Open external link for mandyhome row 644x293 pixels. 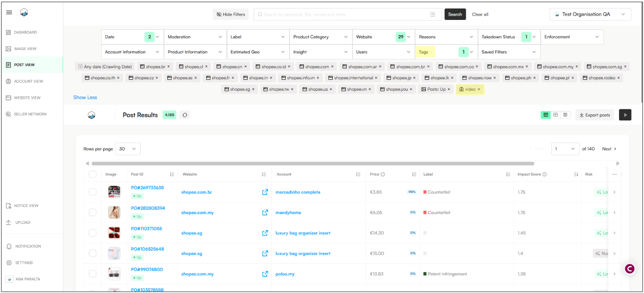pos(265,212)
